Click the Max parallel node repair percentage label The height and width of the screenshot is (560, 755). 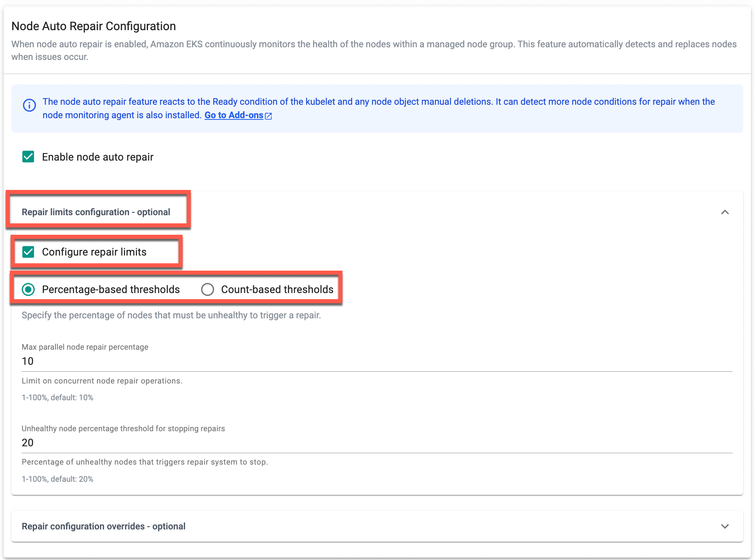(x=85, y=347)
